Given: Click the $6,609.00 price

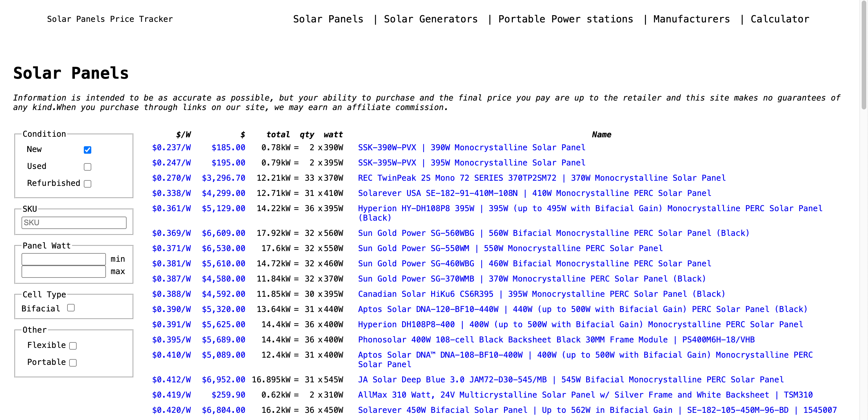Looking at the screenshot, I should click(x=223, y=233).
